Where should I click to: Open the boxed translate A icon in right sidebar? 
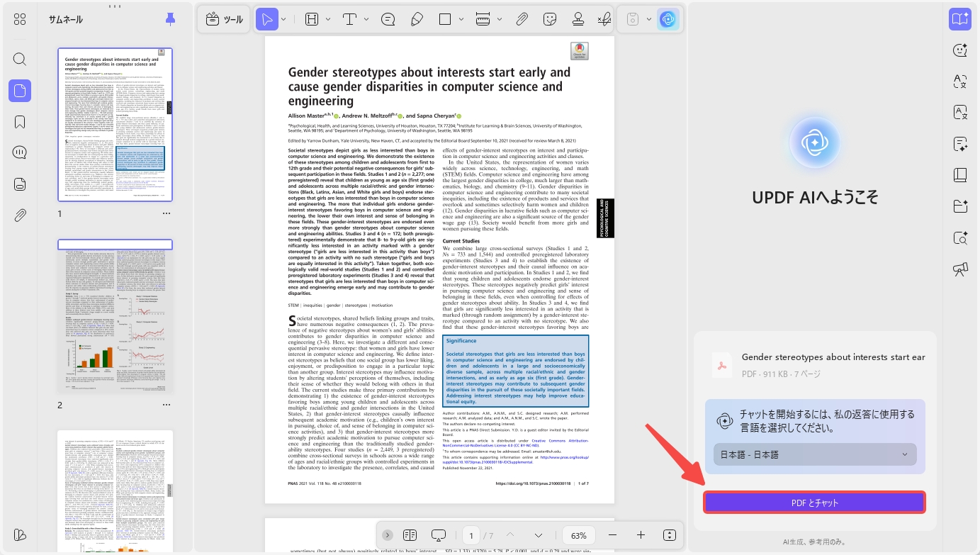point(960,113)
